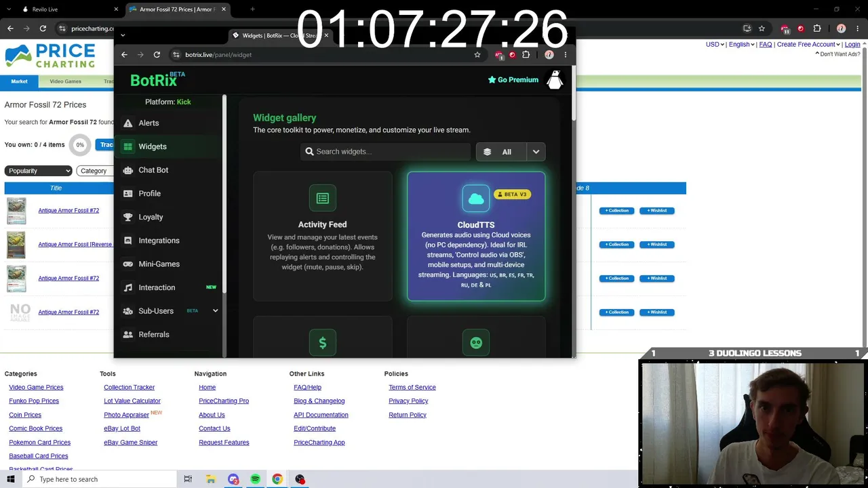Open the tab search chevron in the BotRix window
Screen dimensions: 868x488
(x=123, y=35)
